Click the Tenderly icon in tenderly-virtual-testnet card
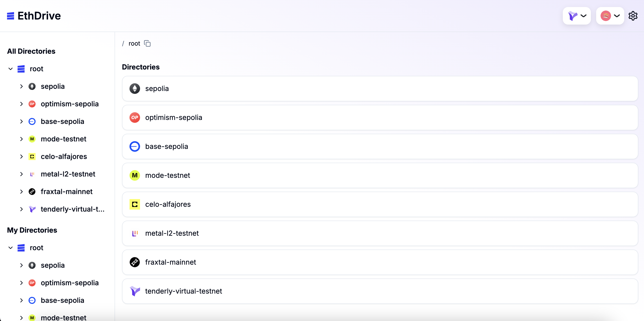This screenshot has height=321, width=644. (135, 291)
